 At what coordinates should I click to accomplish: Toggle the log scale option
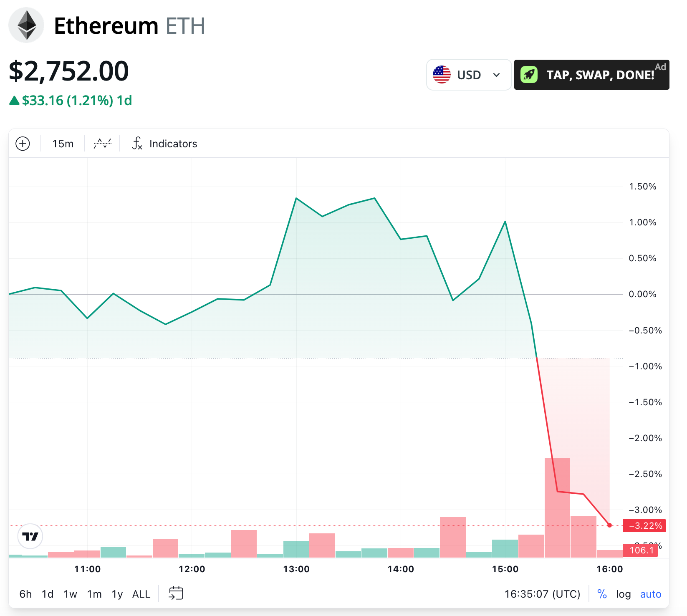click(x=623, y=594)
